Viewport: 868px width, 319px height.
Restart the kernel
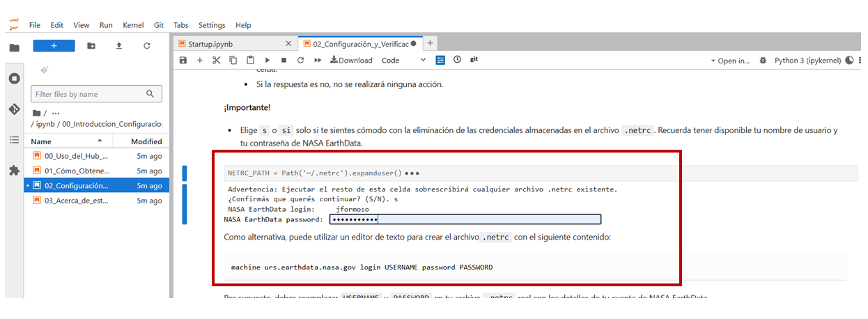click(300, 61)
